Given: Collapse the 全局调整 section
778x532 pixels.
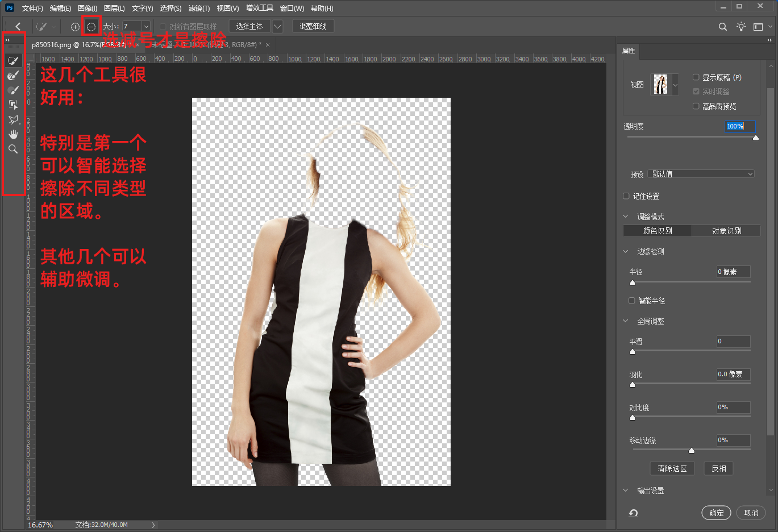Looking at the screenshot, I should point(626,321).
